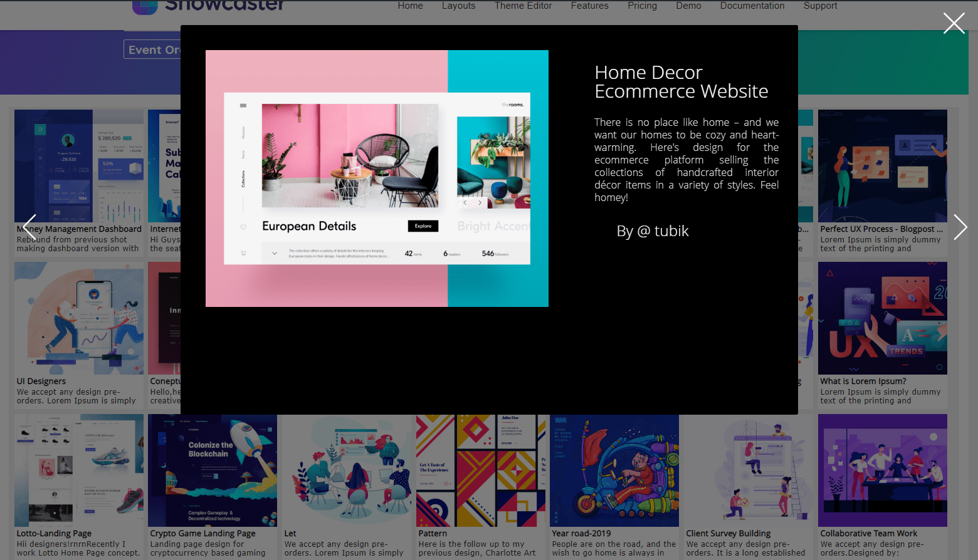978x560 pixels.
Task: Click the Event Or... banner button
Action: (152, 49)
